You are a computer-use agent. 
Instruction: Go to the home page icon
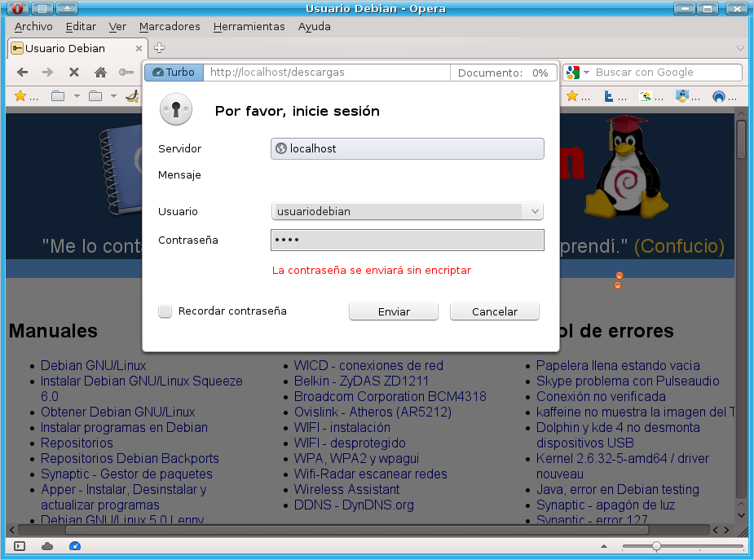tap(100, 72)
